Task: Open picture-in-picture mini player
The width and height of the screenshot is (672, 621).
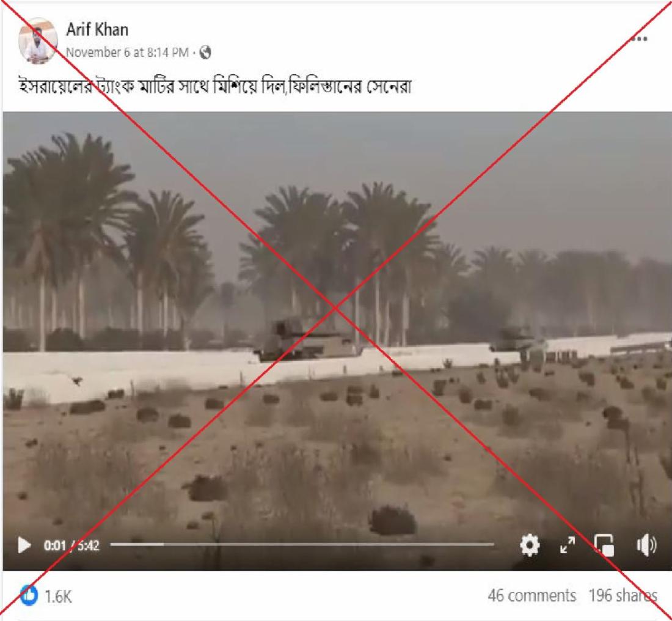Action: click(x=604, y=546)
